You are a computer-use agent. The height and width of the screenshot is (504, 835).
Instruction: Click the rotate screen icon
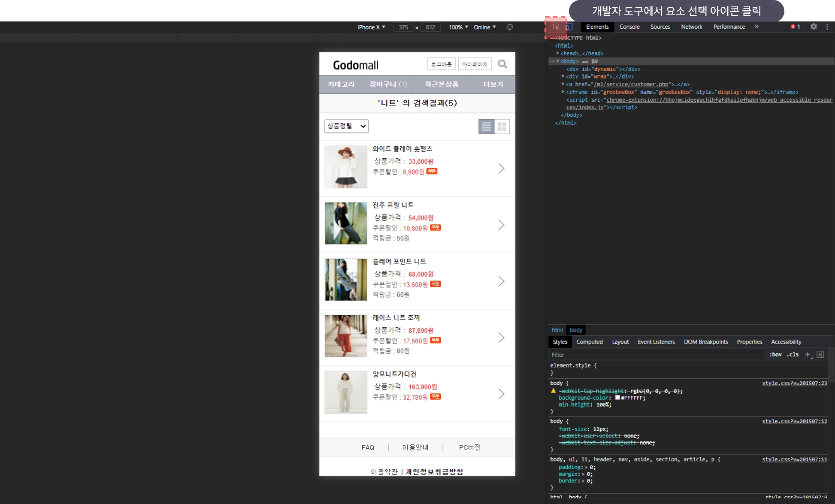[509, 27]
